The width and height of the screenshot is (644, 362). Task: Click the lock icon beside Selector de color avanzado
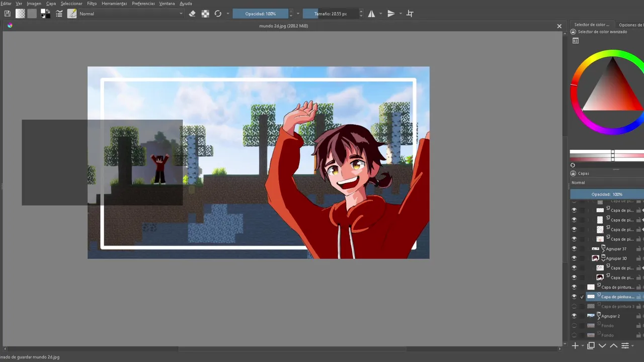pyautogui.click(x=573, y=32)
